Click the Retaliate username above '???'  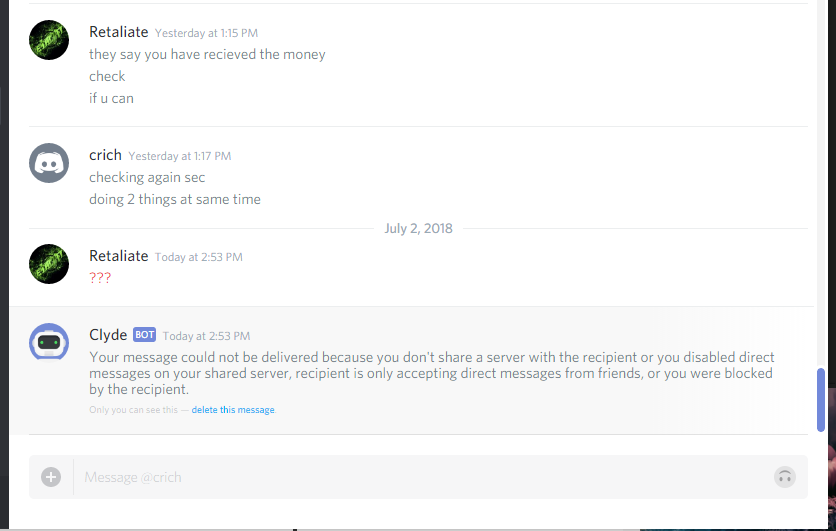click(x=119, y=256)
